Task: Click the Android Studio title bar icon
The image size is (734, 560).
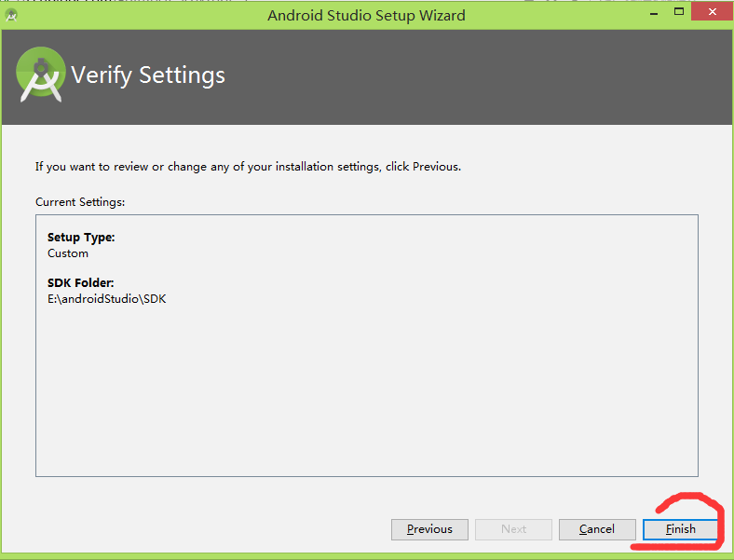Action: pos(11,16)
